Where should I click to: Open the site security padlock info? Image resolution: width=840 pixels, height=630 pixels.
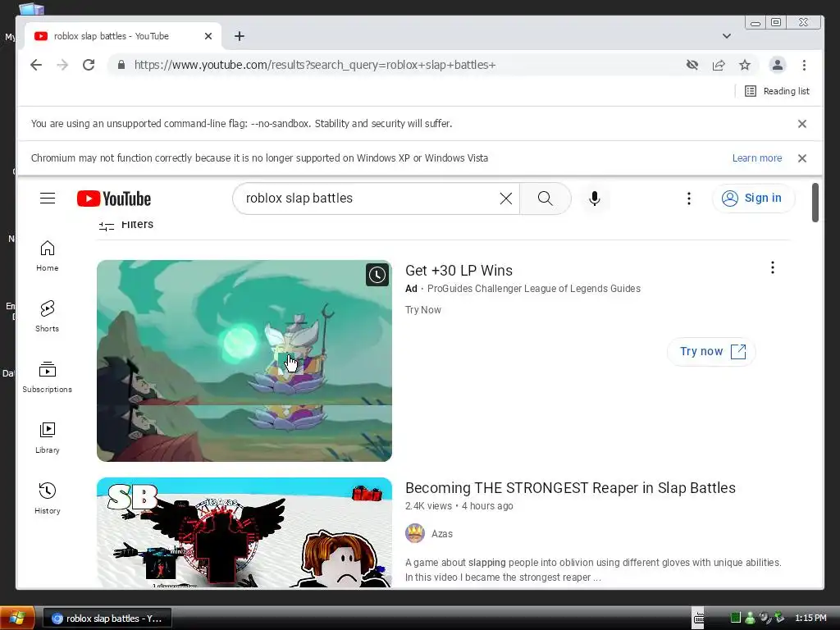121,65
